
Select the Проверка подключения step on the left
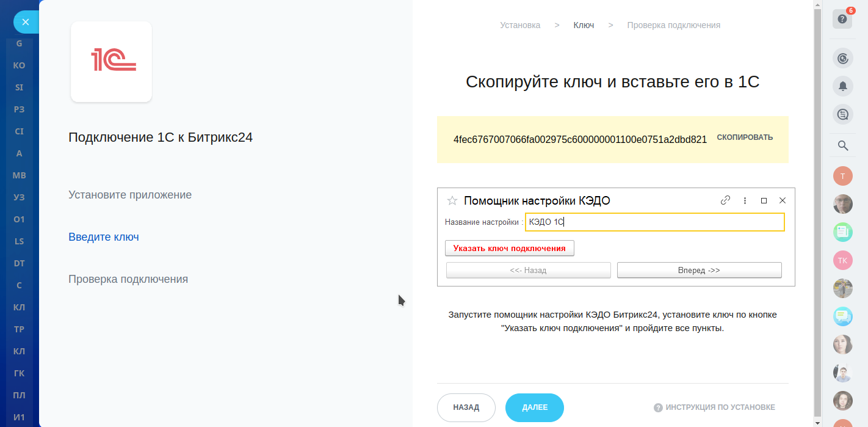point(128,279)
